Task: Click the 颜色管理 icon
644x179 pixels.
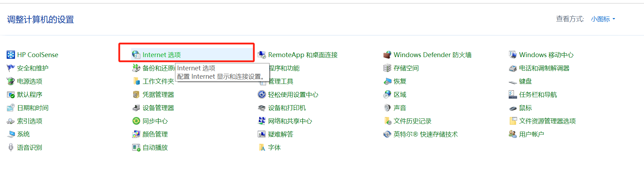Action: pyautogui.click(x=136, y=134)
